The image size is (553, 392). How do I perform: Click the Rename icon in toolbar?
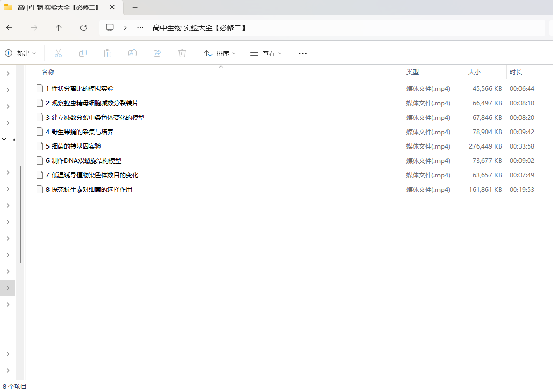132,53
